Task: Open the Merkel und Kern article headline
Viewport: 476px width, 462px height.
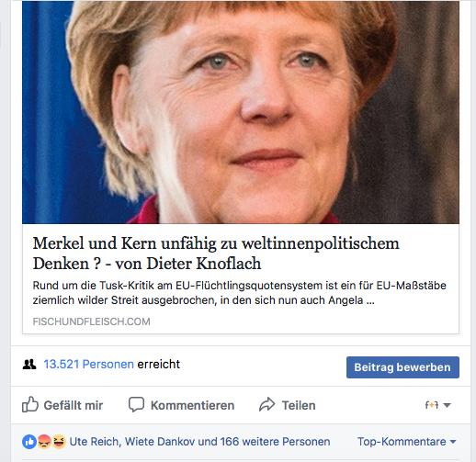Action: point(216,254)
